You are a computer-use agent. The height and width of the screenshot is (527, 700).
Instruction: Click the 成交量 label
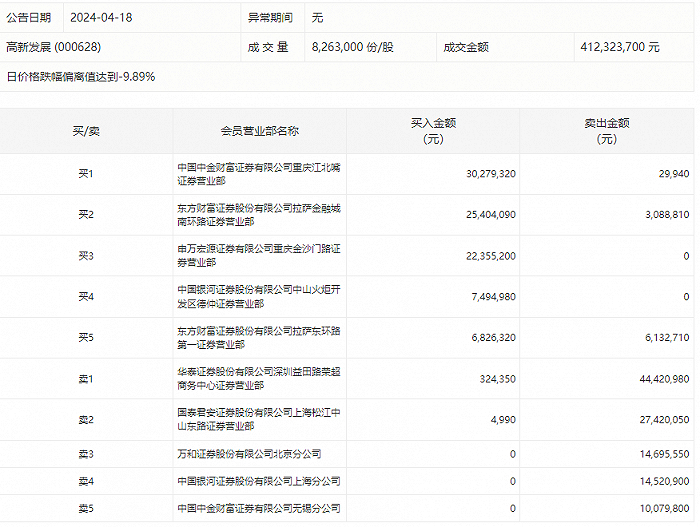pyautogui.click(x=268, y=47)
